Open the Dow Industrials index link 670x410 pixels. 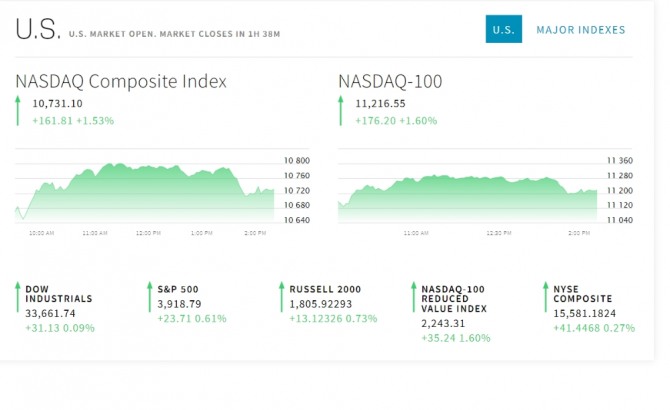coord(58,293)
